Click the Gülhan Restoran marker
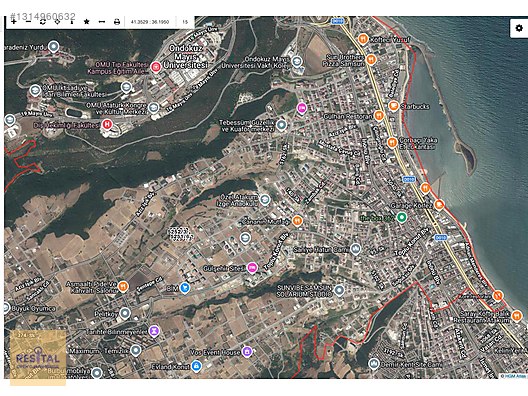Image resolution: width=528 pixels, height=396 pixels. [x=379, y=116]
